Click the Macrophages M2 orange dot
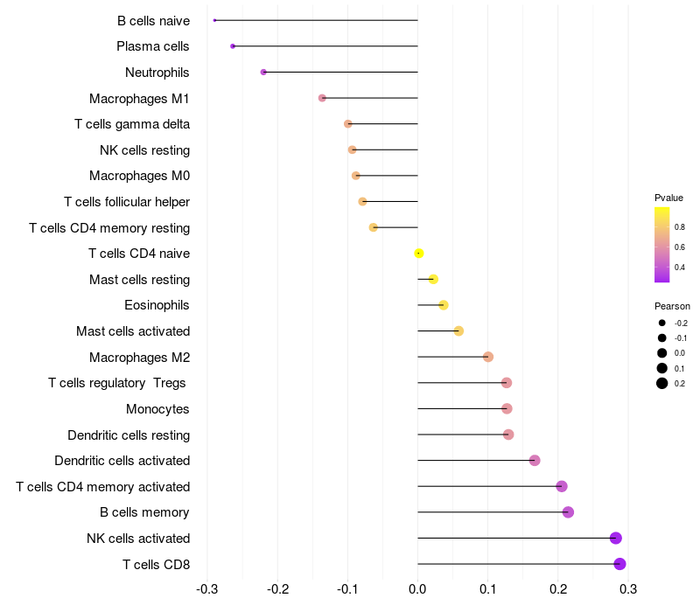 488,357
